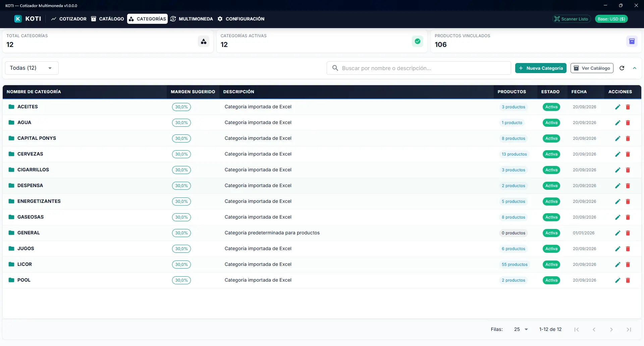This screenshot has height=346, width=644.
Task: Click the 01/01/2026 date in GENERAL row
Action: point(584,233)
